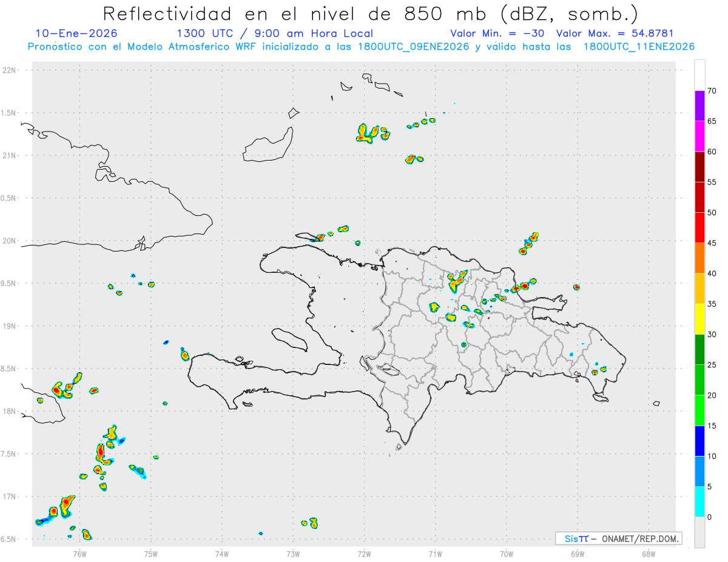The width and height of the screenshot is (728, 562).
Task: Select the '55' color scale label
Action: [x=712, y=182]
